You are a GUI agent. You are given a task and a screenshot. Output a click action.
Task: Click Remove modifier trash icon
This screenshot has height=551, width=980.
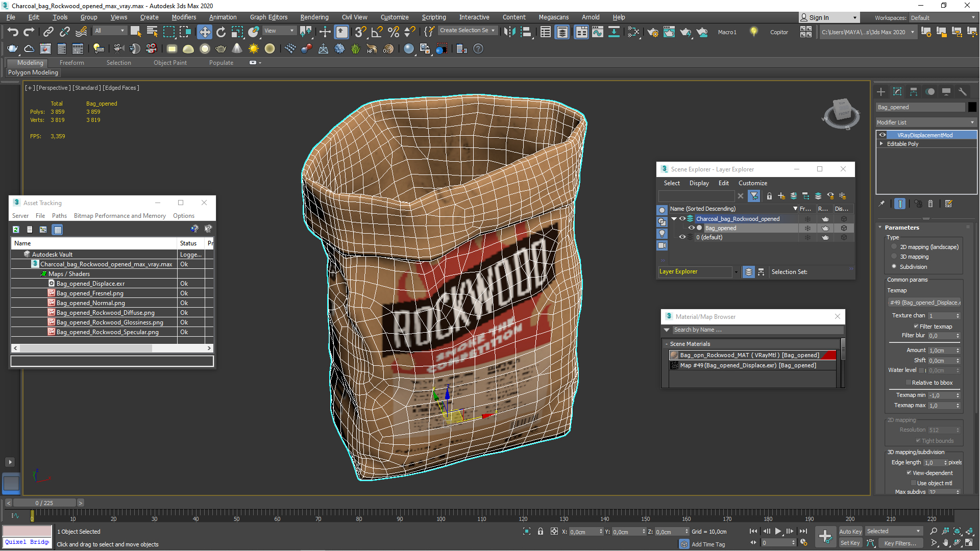tap(930, 204)
